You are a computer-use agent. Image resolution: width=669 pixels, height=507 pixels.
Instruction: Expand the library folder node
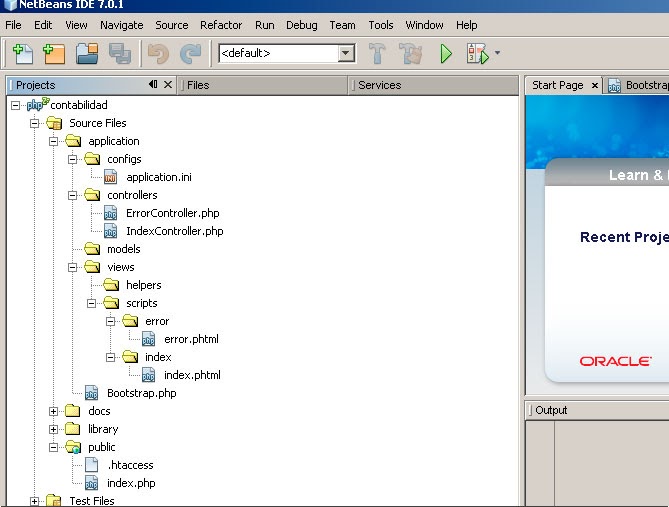point(53,429)
